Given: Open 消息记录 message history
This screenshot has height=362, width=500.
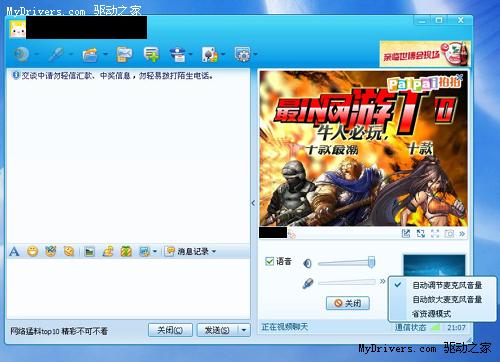Looking at the screenshot, I should (x=188, y=251).
